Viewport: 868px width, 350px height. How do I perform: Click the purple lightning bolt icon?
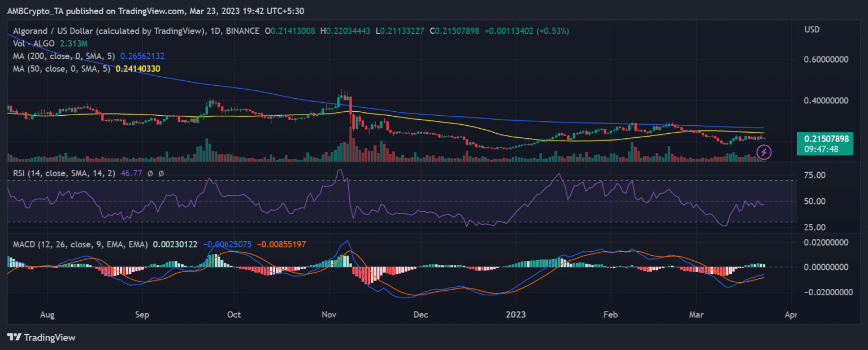(764, 152)
